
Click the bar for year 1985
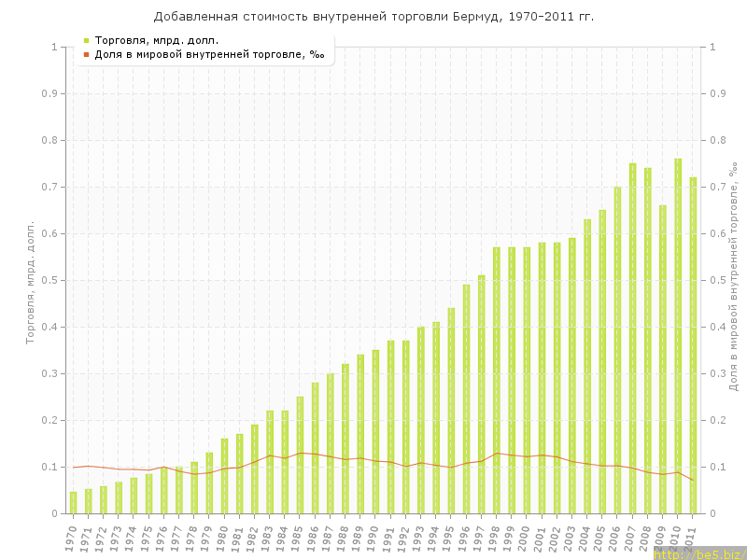(x=300, y=455)
